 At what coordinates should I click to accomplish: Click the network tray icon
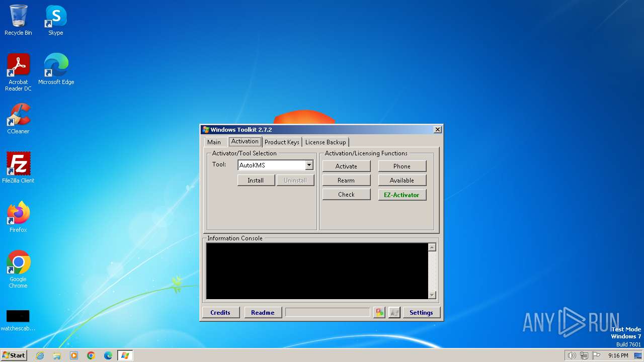(x=584, y=355)
